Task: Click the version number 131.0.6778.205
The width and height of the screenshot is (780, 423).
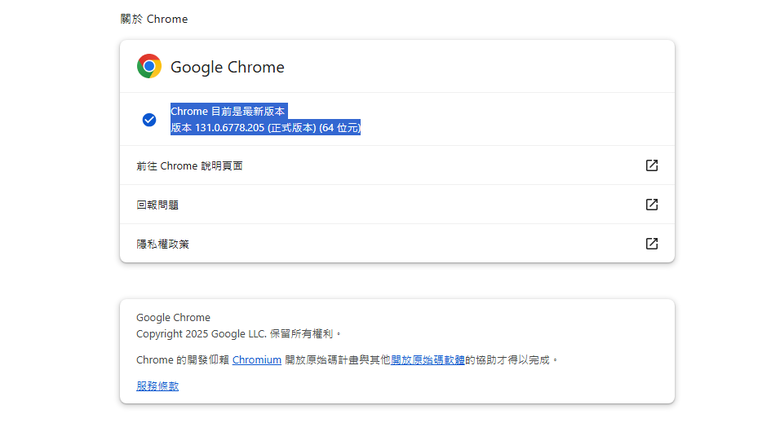Action: [x=229, y=128]
